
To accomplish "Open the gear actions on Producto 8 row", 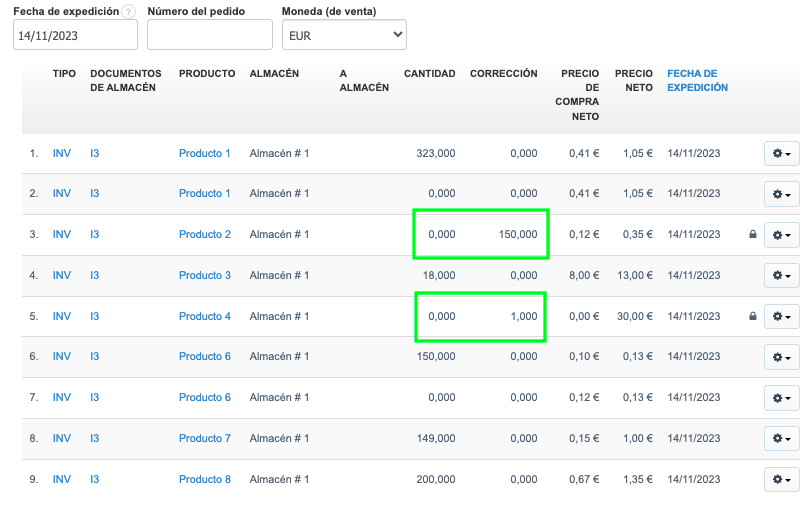I will [x=781, y=480].
